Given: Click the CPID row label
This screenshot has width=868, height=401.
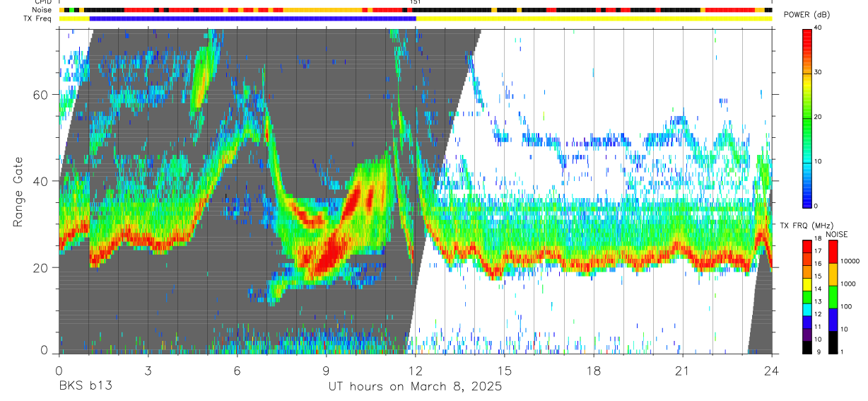Looking at the screenshot, I should [x=43, y=2].
